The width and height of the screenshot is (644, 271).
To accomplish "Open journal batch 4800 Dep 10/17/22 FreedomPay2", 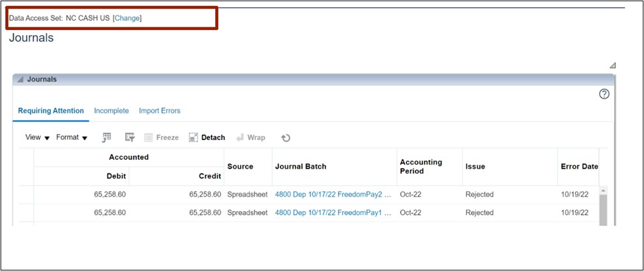I will coord(333,194).
